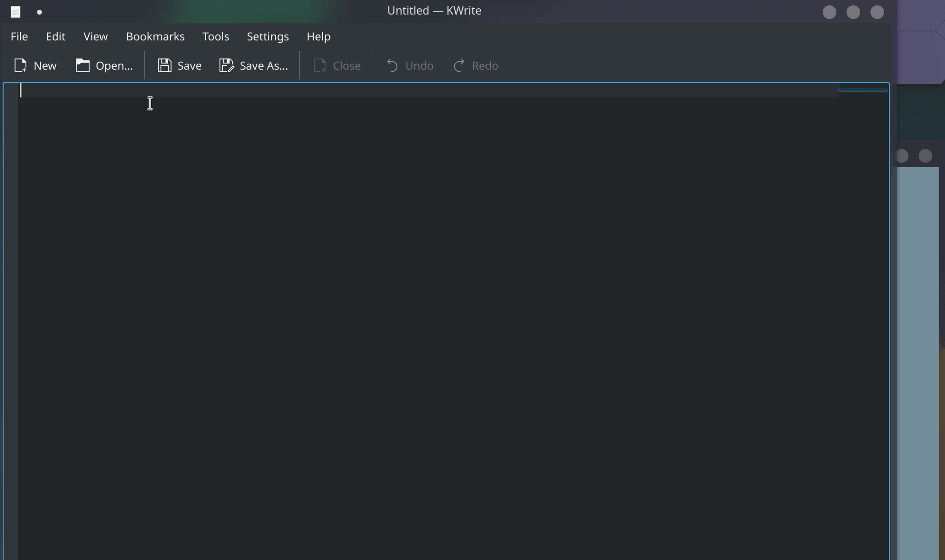Open the File menu

click(19, 37)
